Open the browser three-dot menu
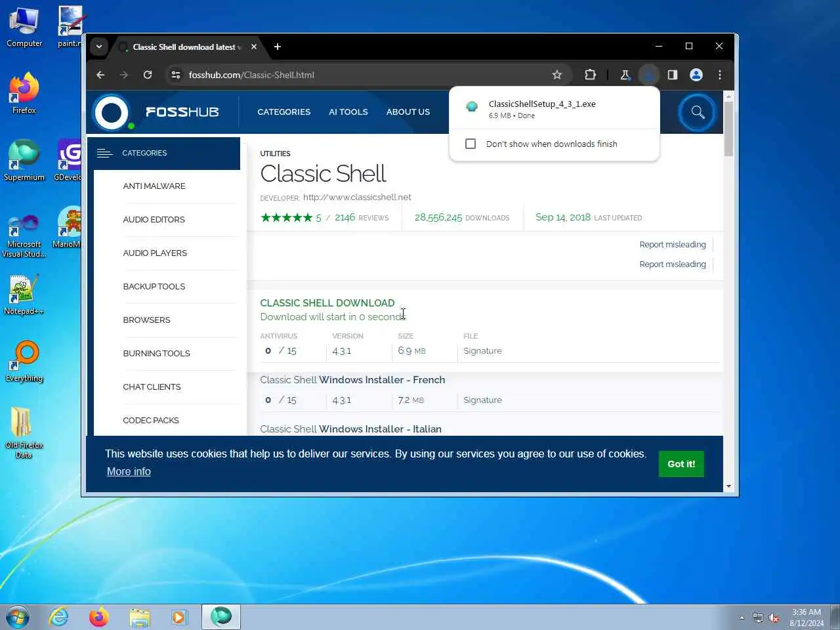Viewport: 840px width, 630px height. coord(720,75)
